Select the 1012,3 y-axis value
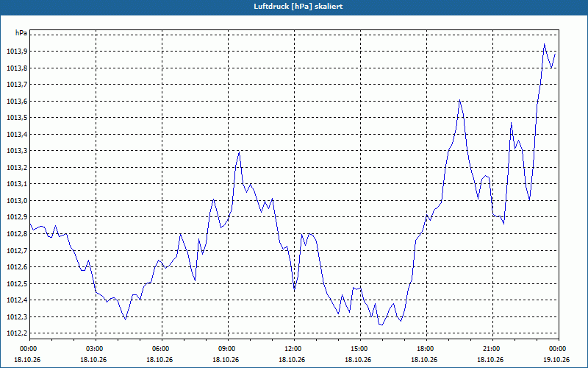The height and width of the screenshot is (368, 588). click(17, 316)
